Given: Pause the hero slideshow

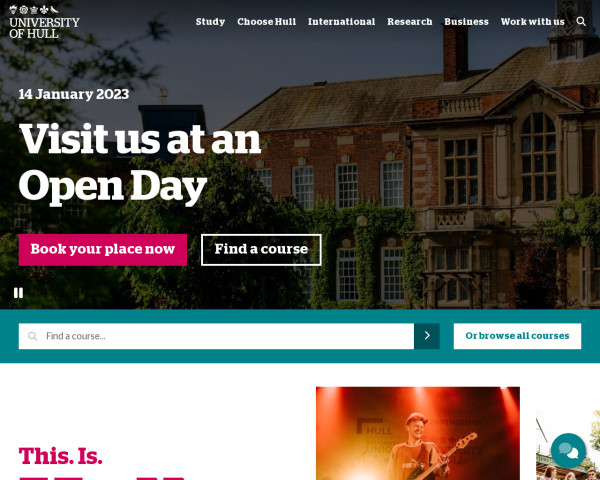Looking at the screenshot, I should point(18,293).
